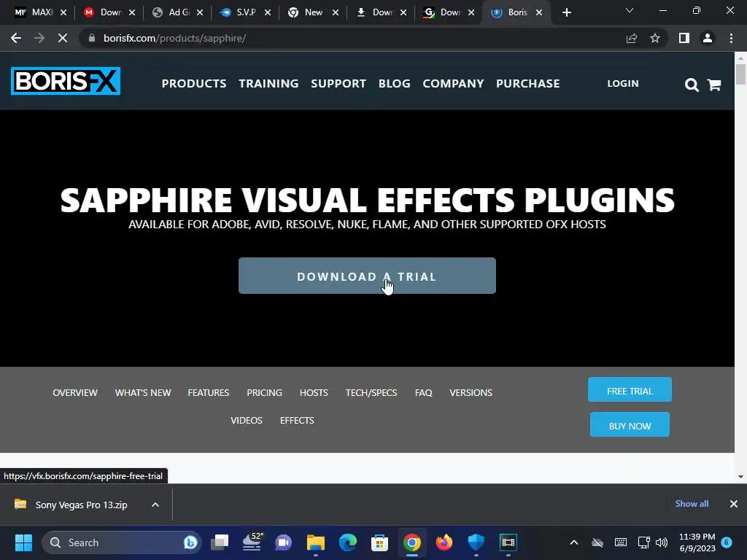Jump to the VIDEOS section
This screenshot has height=560, width=747.
(x=247, y=421)
